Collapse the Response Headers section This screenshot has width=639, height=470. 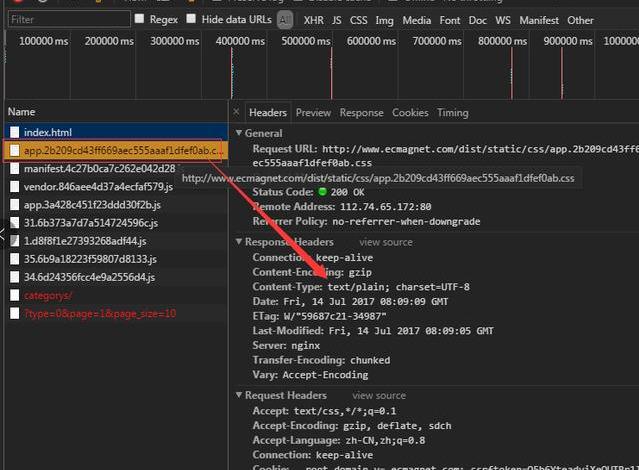[x=239, y=242]
